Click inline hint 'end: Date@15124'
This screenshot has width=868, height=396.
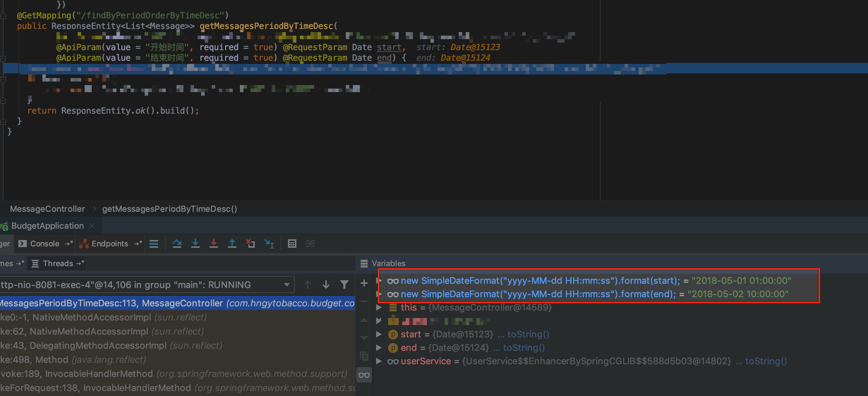click(x=453, y=58)
